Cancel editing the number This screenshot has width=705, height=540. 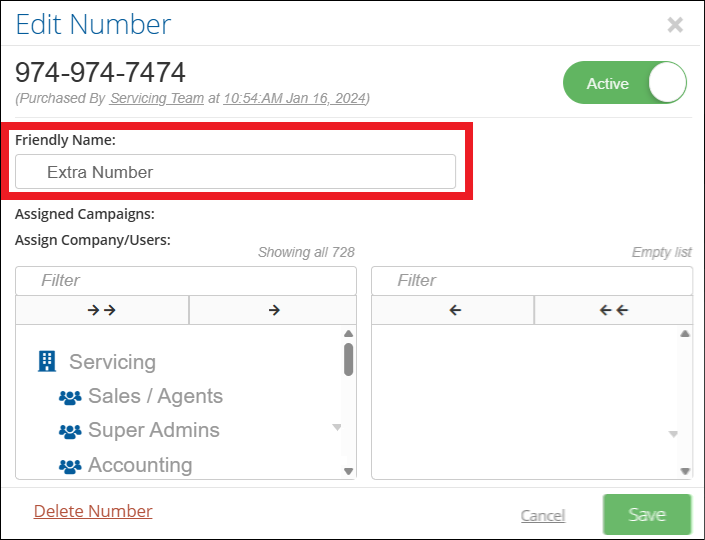(543, 515)
